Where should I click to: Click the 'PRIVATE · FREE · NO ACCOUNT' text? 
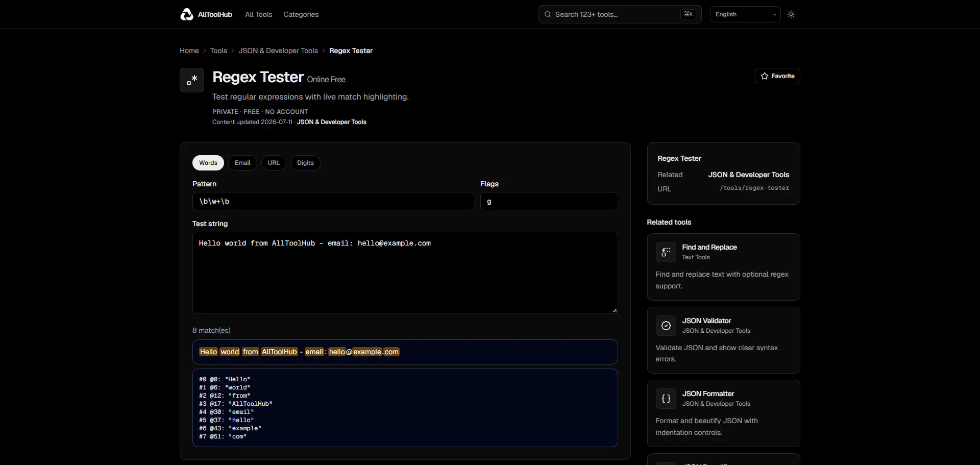(260, 111)
